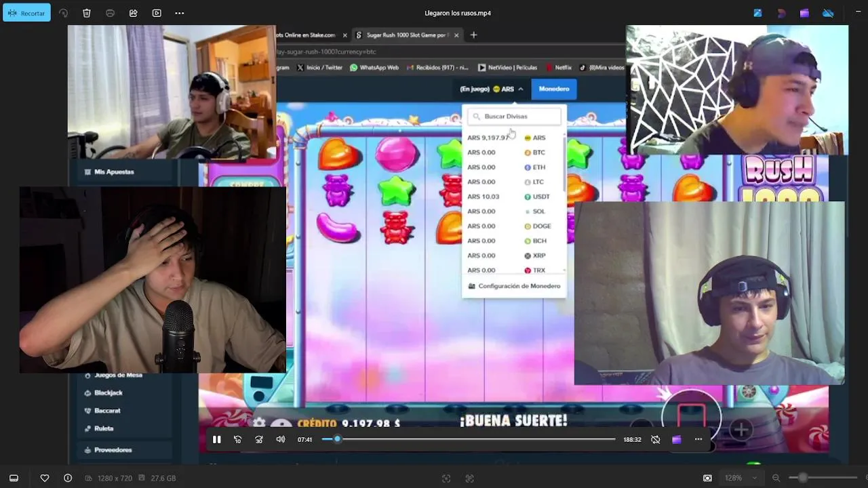Click the slideshow play icon in toolbar
The image size is (868, 488).
[x=157, y=13]
